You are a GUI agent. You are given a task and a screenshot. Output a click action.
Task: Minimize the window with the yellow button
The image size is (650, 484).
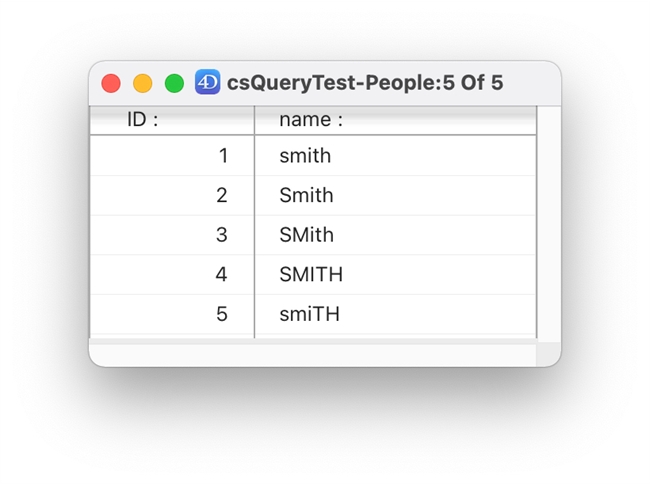pos(143,83)
